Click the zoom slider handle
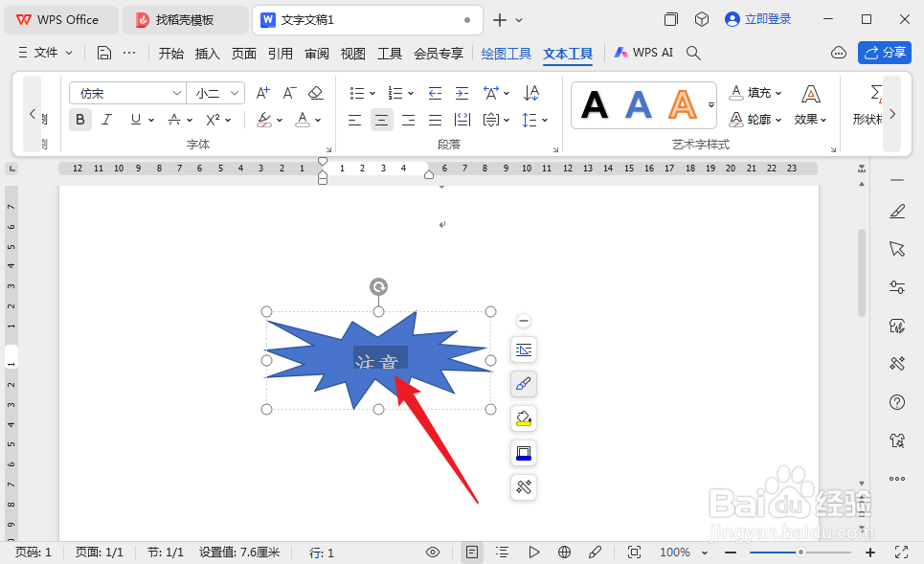Screen dimensions: 924x564 pos(800,553)
